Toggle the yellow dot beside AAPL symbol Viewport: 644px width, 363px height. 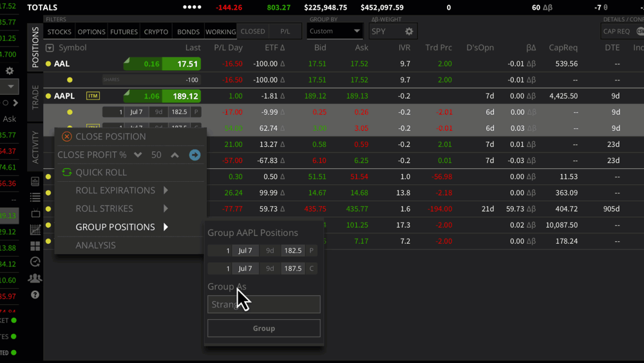(48, 96)
